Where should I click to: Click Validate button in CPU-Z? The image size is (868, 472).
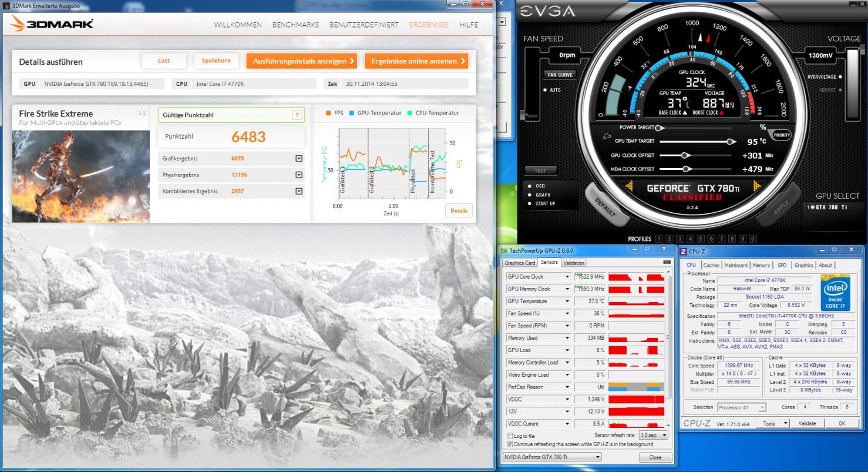click(807, 423)
